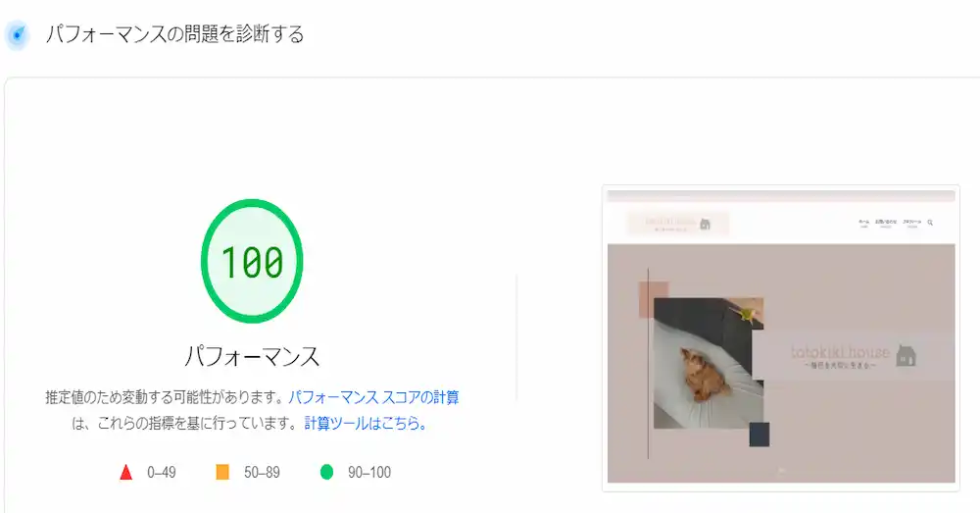
Task: Click the blue diagnose performance icon
Action: point(18,35)
